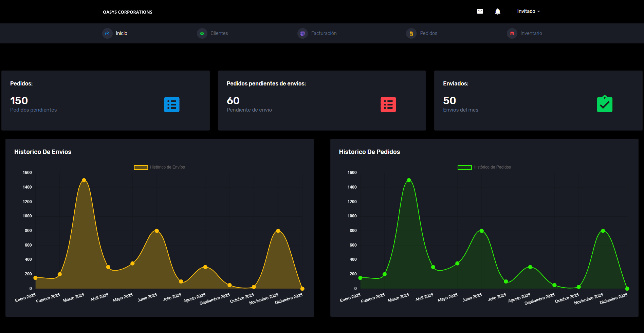Click the Clientes people icon

click(202, 33)
